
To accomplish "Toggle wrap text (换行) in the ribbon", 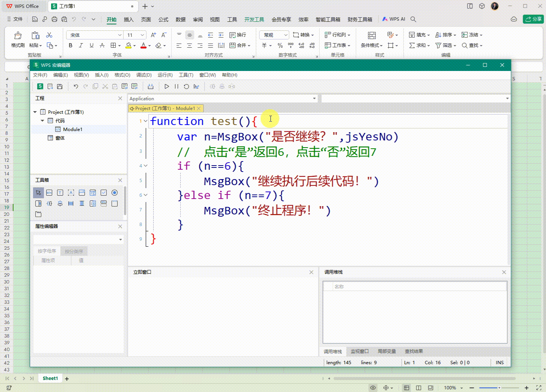I will [238, 35].
